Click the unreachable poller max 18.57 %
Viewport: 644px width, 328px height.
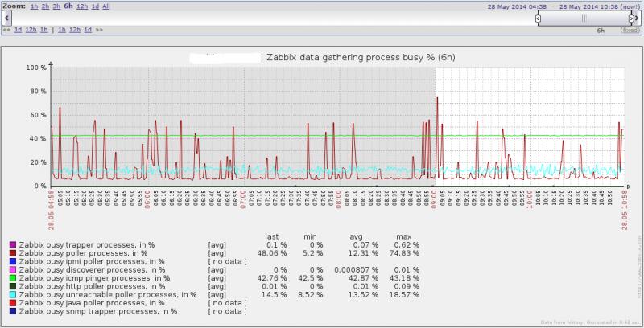pos(404,295)
